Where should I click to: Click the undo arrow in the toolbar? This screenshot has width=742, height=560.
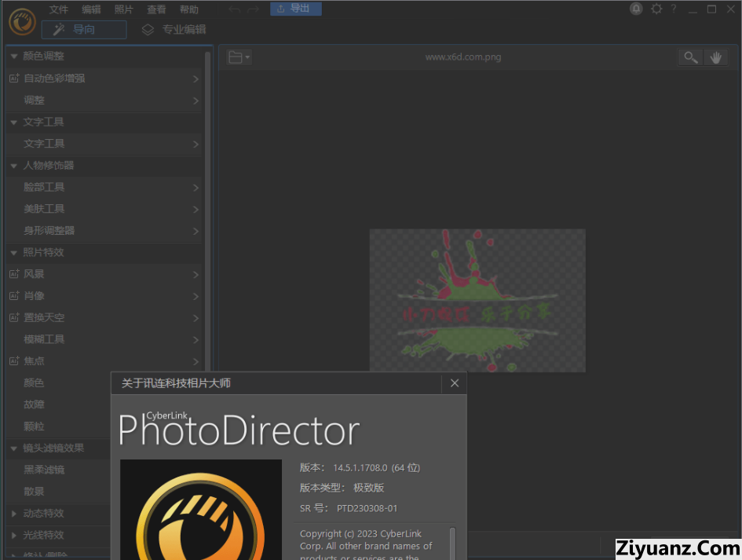coord(234,9)
